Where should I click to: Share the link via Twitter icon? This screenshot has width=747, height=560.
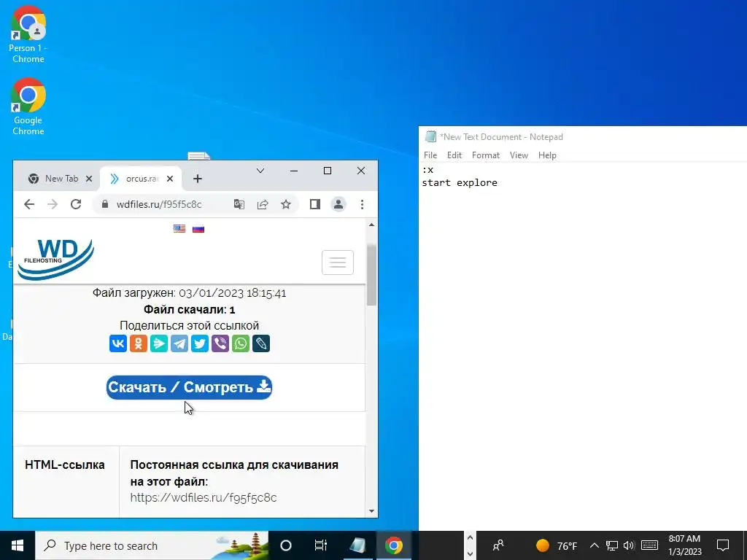point(200,343)
